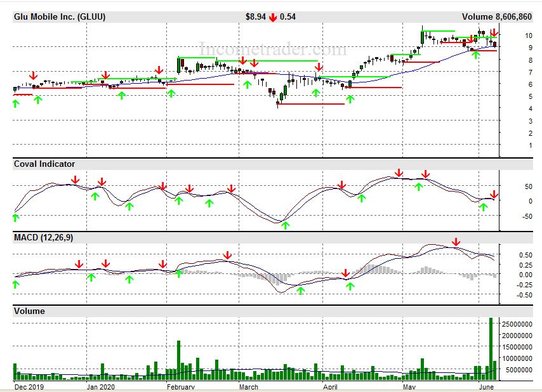Click the Volume 8,606,860 readout in header
Screen dimensions: 542x392
(497, 17)
